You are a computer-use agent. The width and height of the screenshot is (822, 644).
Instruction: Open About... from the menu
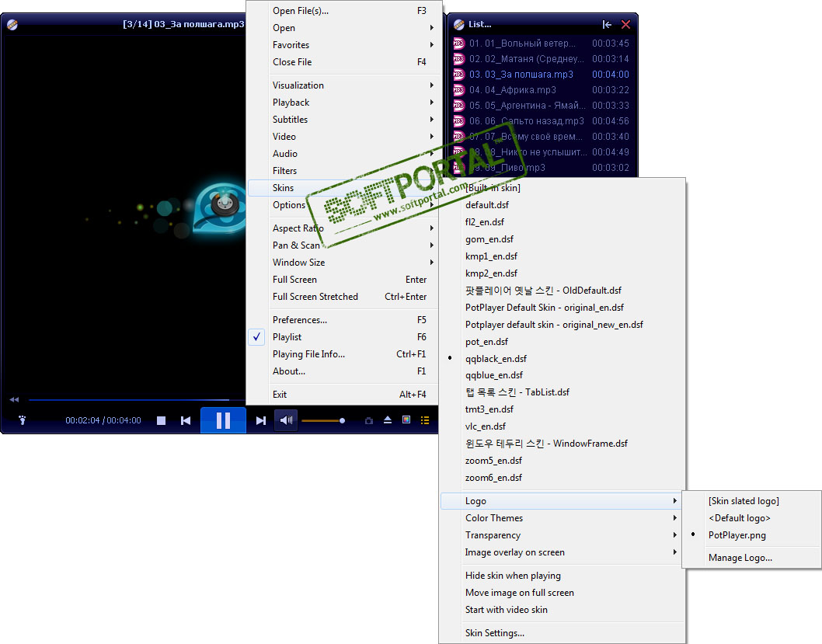(x=343, y=371)
